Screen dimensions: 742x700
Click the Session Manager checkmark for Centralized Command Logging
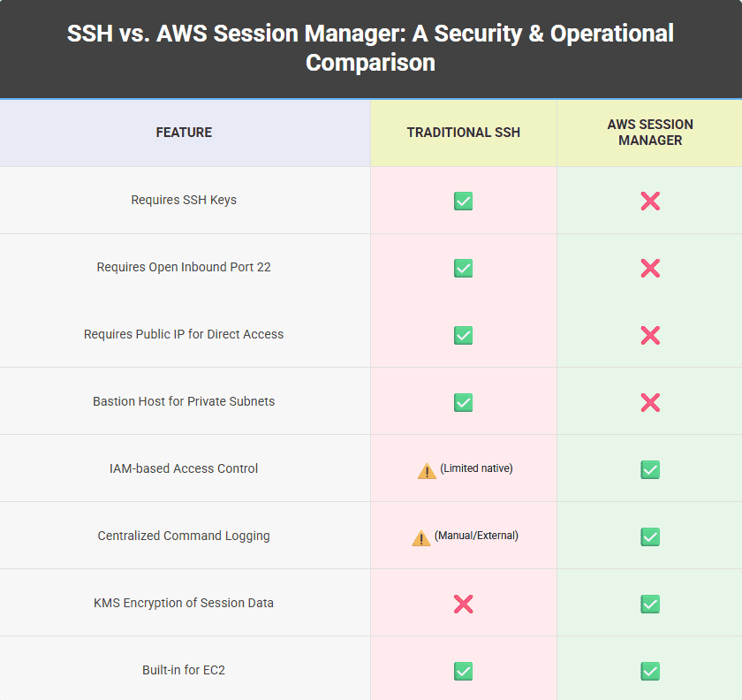click(x=650, y=537)
